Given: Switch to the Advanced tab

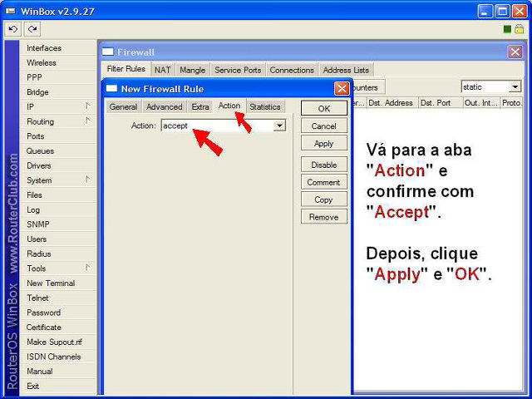Looking at the screenshot, I should (x=165, y=106).
